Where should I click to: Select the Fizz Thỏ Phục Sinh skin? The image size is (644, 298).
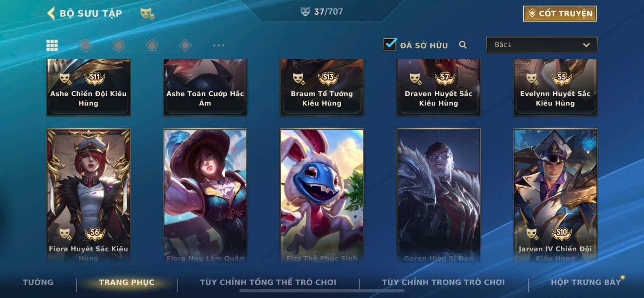[322, 196]
